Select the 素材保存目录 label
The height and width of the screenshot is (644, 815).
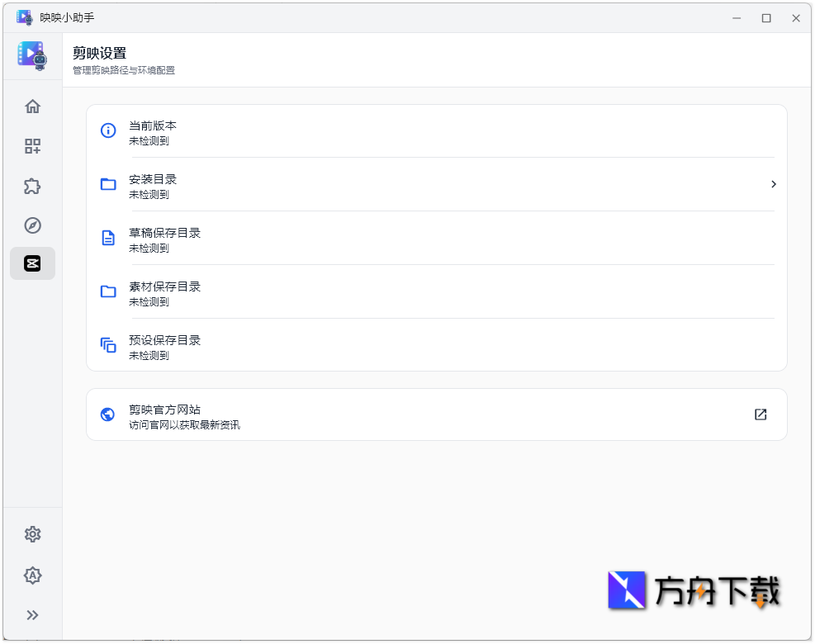click(x=165, y=286)
